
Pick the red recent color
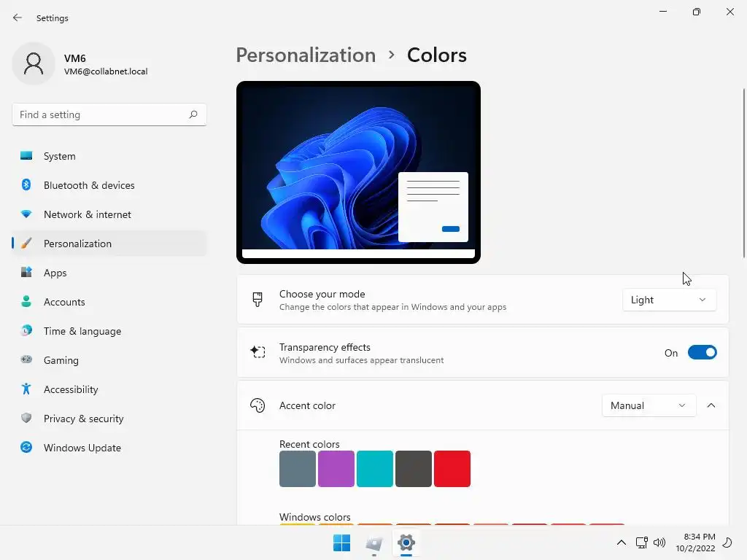pos(452,469)
